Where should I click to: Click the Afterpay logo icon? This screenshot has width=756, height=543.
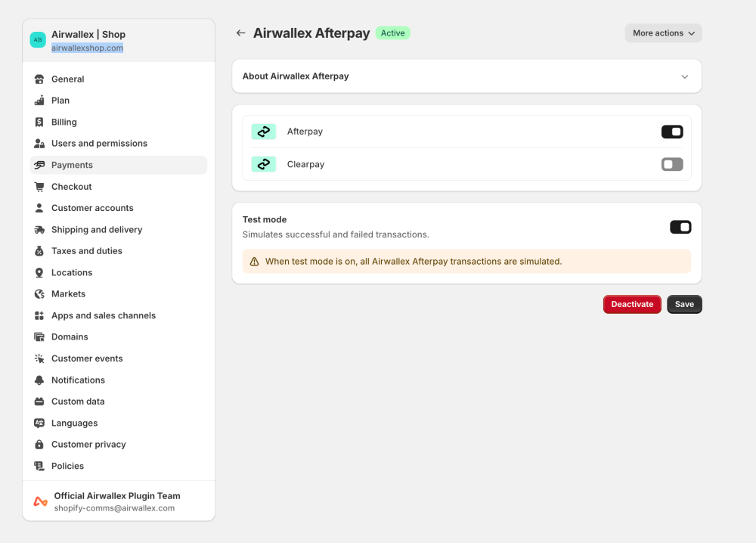[263, 131]
